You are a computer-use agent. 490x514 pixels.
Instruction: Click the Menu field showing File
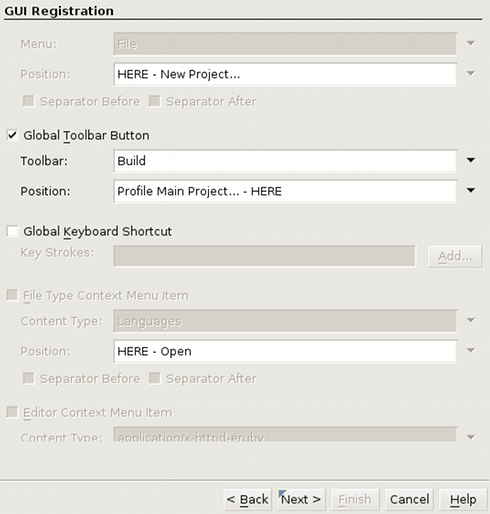pyautogui.click(x=285, y=44)
